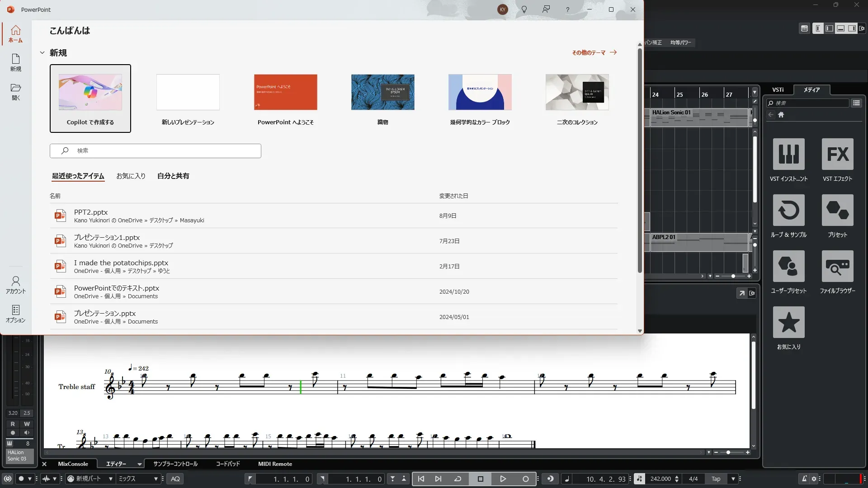Toggle AQ auto-quantize
The width and height of the screenshot is (868, 488).
click(175, 479)
